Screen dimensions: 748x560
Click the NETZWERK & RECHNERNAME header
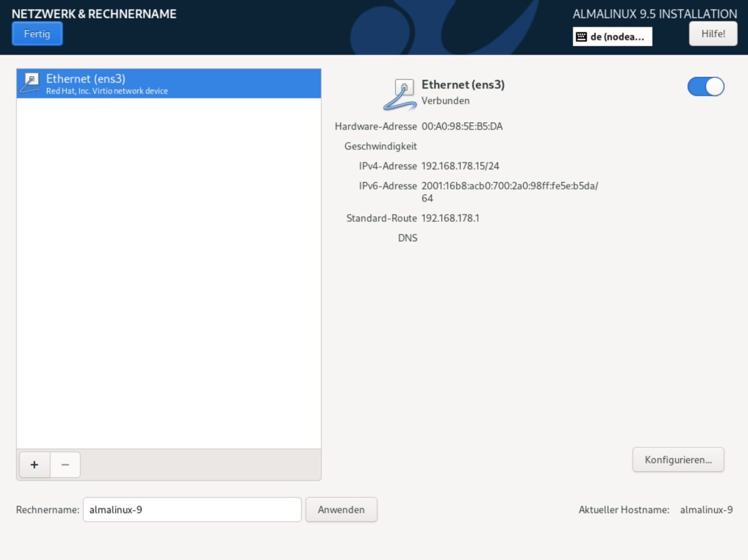(94, 14)
